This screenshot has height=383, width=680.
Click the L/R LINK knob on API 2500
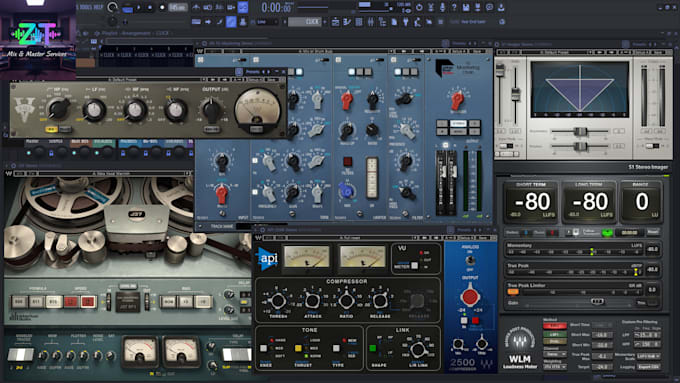[418, 350]
